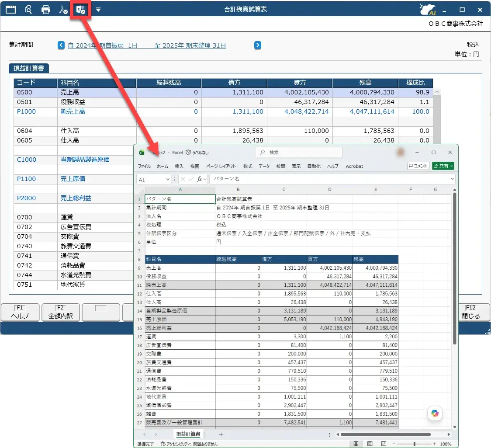Click the next sheet navigation arrow
The width and height of the screenshot is (491, 448).
[156, 434]
